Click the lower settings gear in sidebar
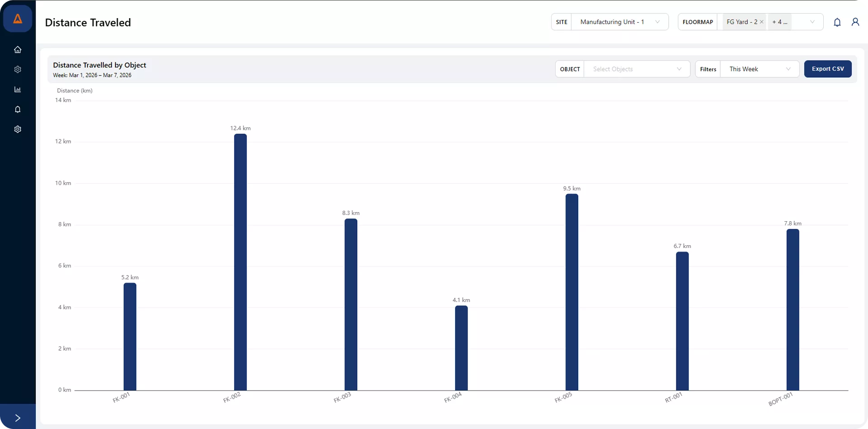The width and height of the screenshot is (868, 429). [18, 129]
